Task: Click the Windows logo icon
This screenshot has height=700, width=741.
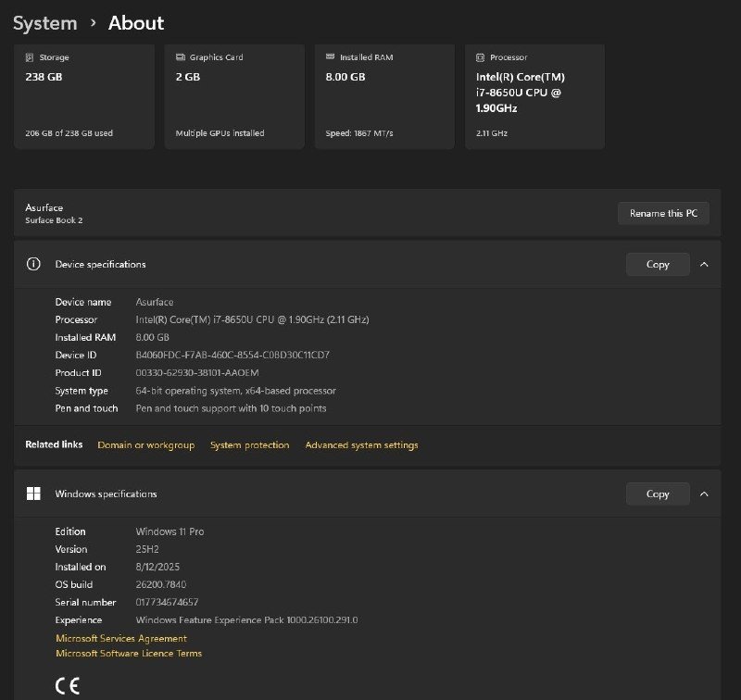Action: click(x=33, y=494)
